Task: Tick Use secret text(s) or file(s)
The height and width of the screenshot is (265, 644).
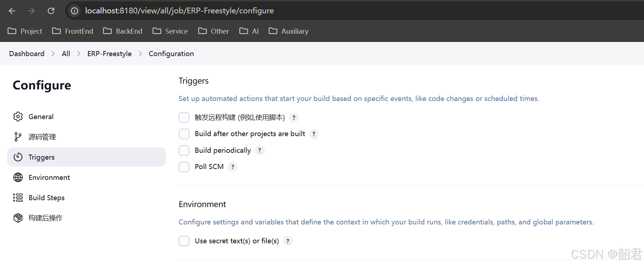Action: [184, 241]
